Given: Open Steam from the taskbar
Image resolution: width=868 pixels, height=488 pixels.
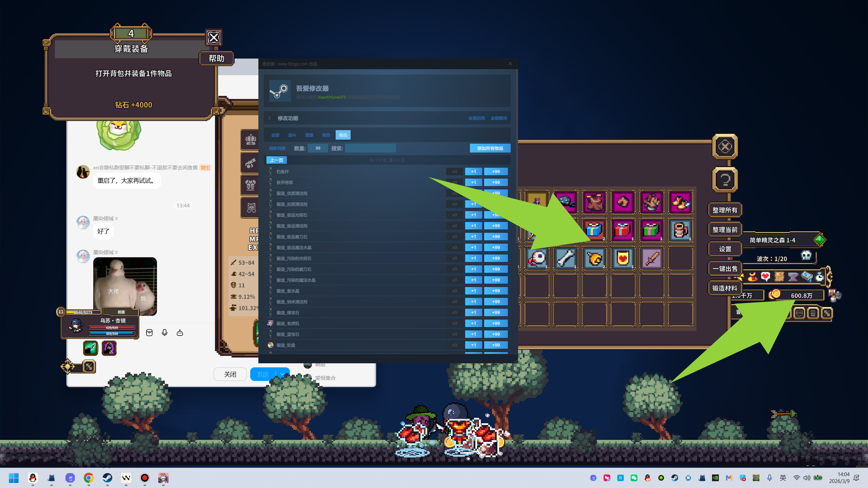Looking at the screenshot, I should [107, 478].
